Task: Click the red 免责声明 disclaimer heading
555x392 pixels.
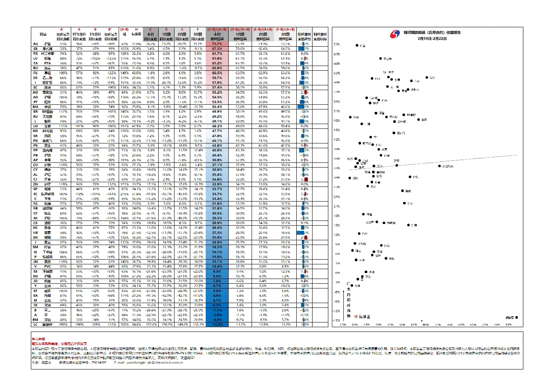Action: pyautogui.click(x=38, y=339)
